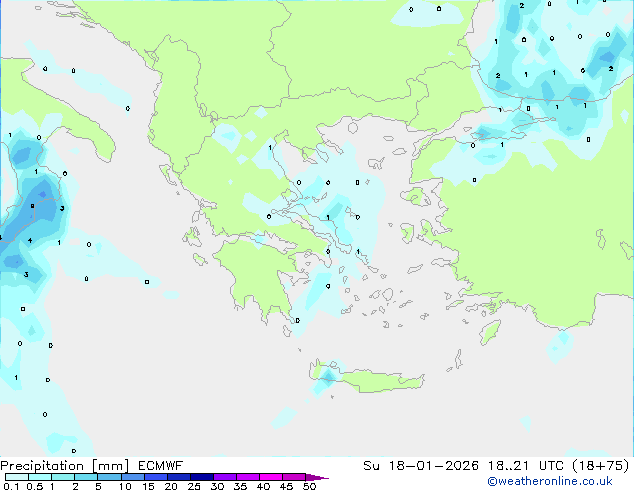Select the 35 mm purple legend swatch
The height and width of the screenshot is (490, 634).
click(x=249, y=478)
